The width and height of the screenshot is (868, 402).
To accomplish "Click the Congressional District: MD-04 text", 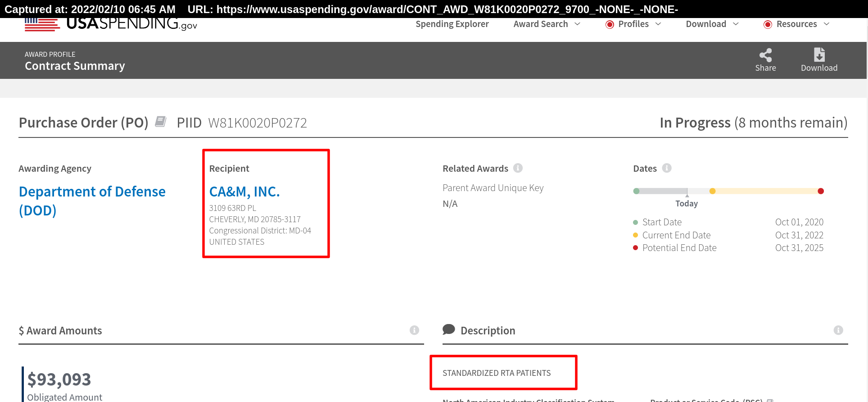I will pos(260,231).
